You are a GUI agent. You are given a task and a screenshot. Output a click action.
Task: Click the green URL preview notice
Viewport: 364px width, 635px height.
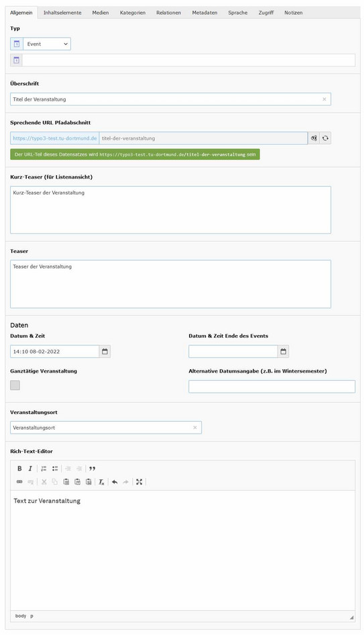[135, 154]
